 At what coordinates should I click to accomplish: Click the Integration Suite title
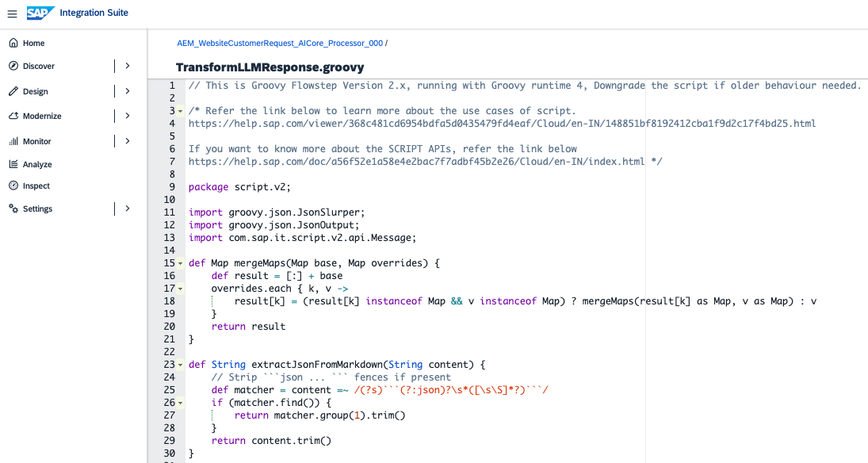(94, 13)
